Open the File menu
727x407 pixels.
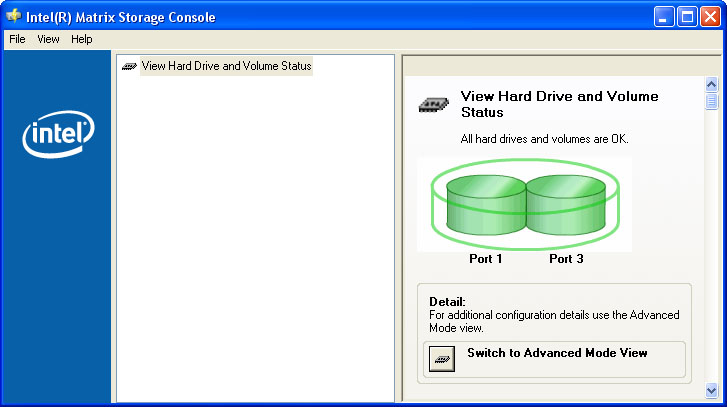17,39
